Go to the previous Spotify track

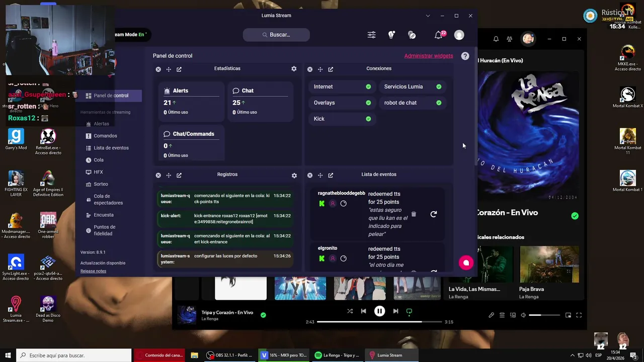[x=364, y=311]
